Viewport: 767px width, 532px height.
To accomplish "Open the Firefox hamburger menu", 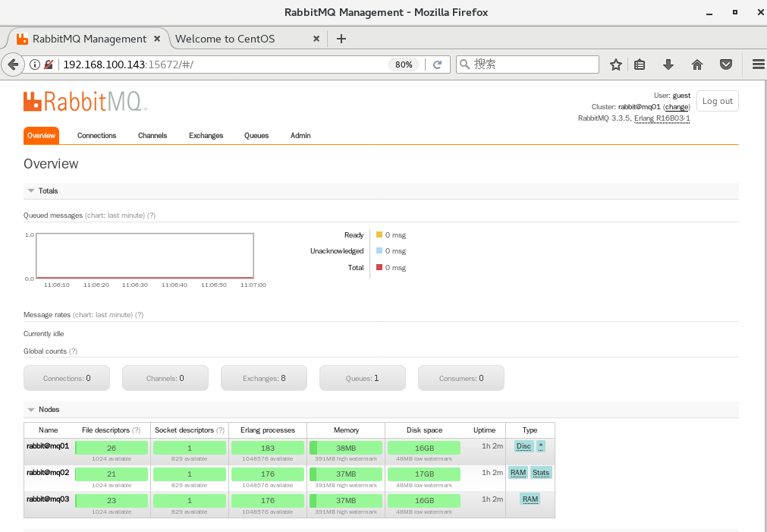I will point(758,64).
